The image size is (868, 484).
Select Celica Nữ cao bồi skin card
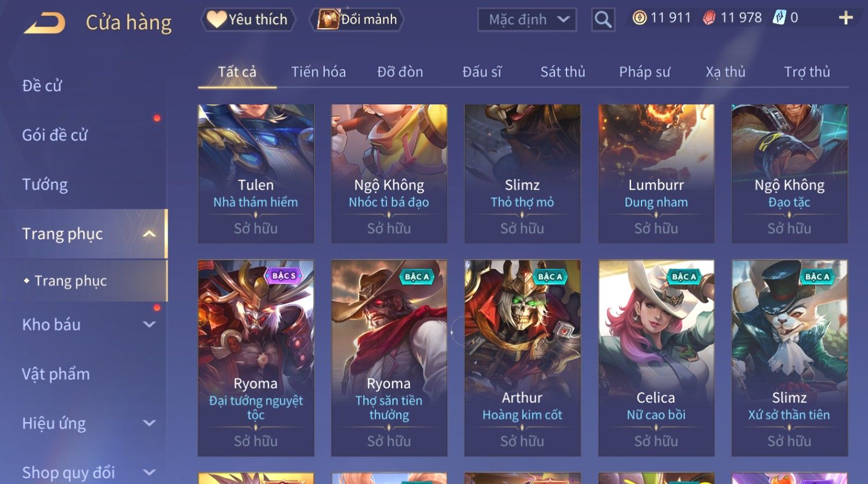656,358
